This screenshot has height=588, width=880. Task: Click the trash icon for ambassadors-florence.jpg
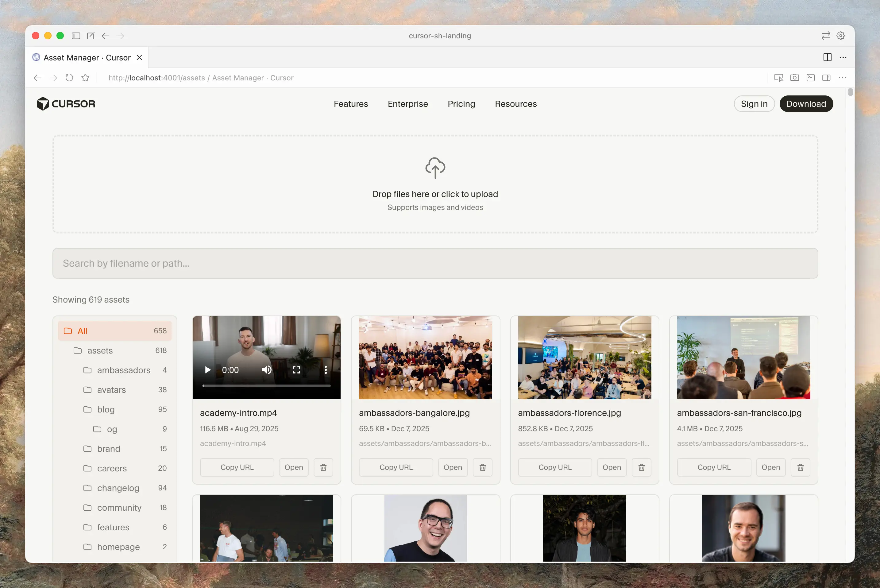point(641,467)
